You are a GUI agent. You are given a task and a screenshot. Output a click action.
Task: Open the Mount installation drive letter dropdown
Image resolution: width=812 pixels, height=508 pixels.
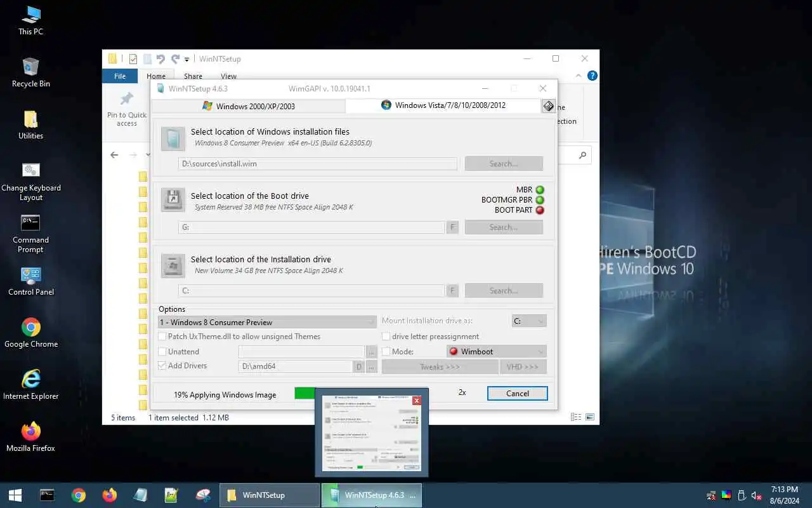(529, 321)
